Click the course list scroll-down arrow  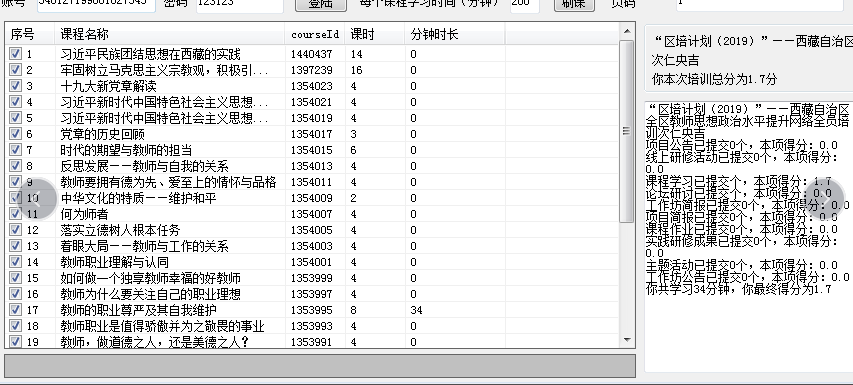tap(627, 340)
